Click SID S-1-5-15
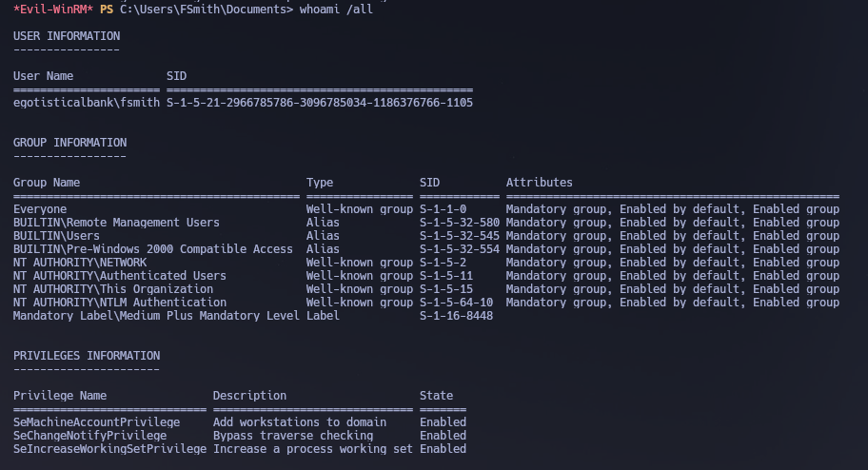Screen dimensions: 868x470 point(446,289)
